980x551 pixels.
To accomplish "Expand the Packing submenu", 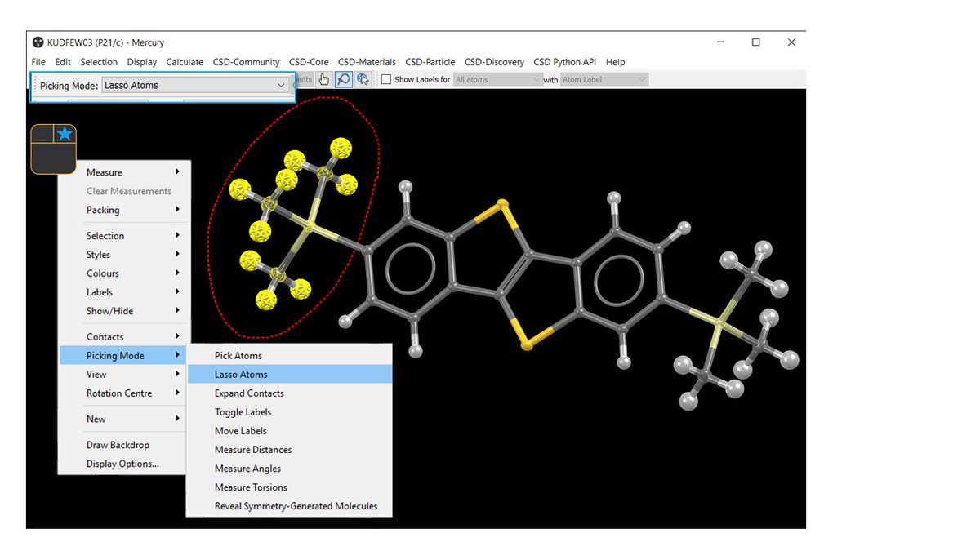I will [x=124, y=210].
